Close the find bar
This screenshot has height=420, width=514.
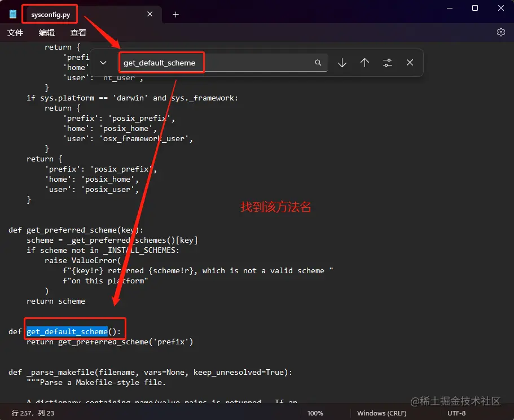[x=410, y=62]
